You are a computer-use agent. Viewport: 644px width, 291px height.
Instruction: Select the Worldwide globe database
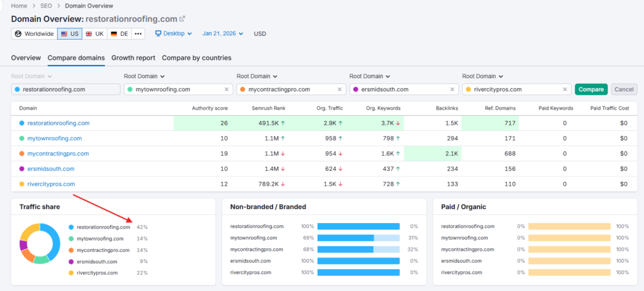coord(34,33)
